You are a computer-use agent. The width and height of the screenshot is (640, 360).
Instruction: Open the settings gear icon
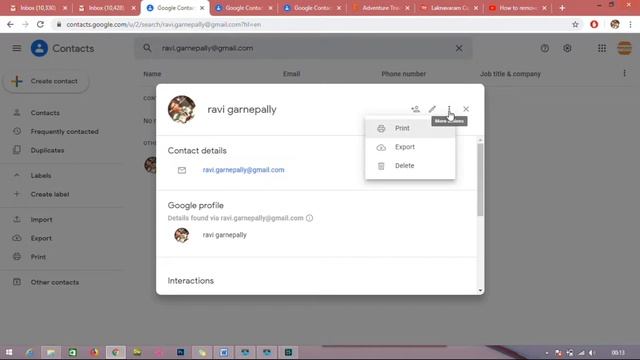[567, 48]
